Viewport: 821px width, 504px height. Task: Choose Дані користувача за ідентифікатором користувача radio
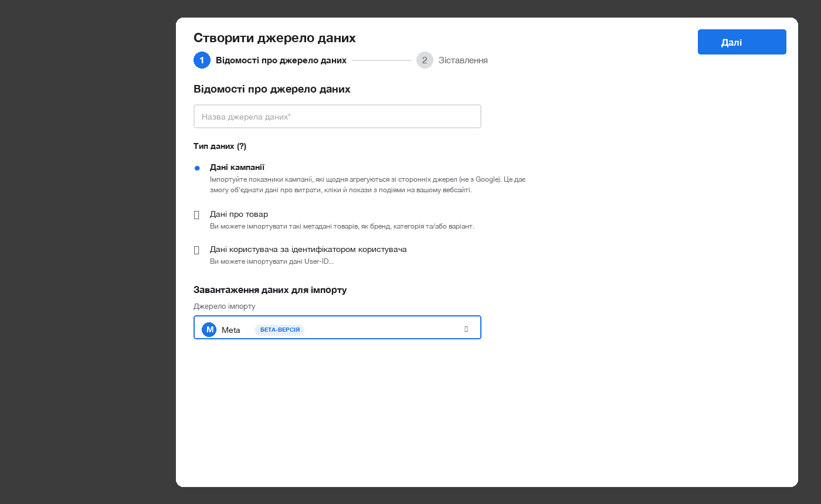[x=197, y=250]
